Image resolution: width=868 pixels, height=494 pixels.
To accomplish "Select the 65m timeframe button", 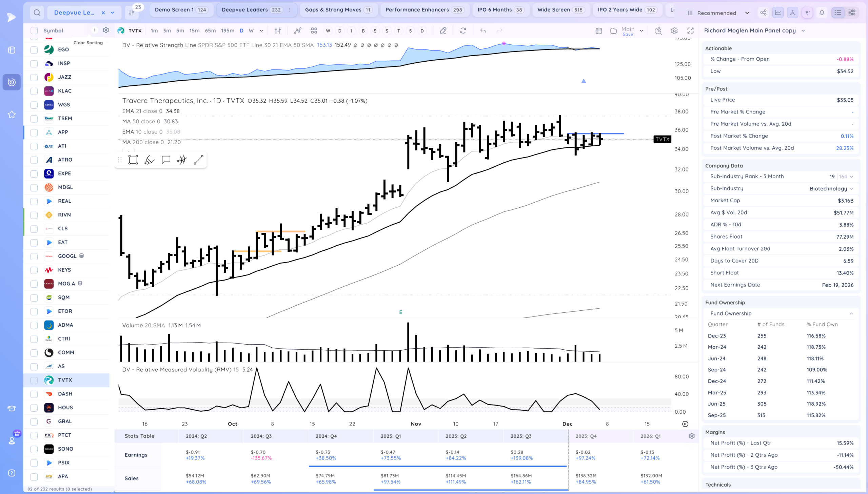I will tap(210, 30).
